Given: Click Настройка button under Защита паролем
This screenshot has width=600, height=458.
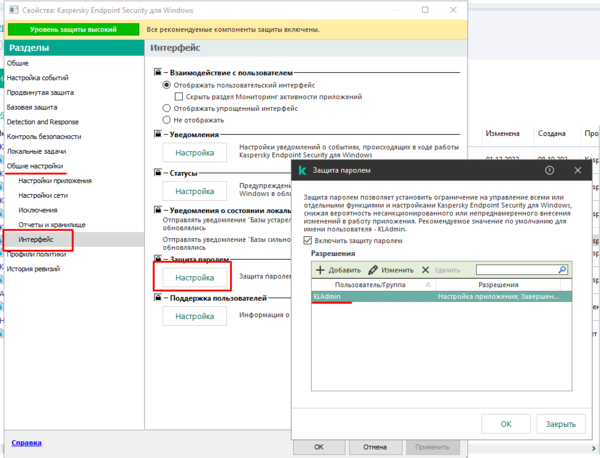Looking at the screenshot, I should [193, 277].
